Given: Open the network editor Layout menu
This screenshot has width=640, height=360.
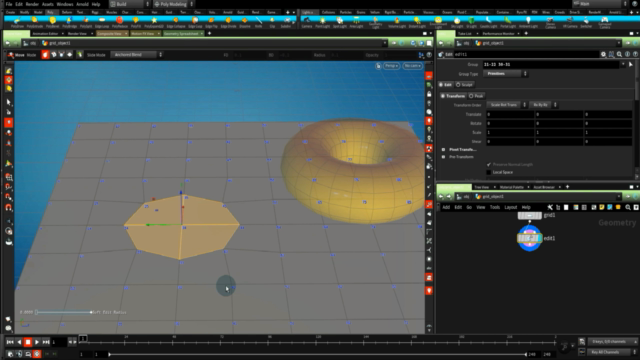Looking at the screenshot, I should 510,207.
